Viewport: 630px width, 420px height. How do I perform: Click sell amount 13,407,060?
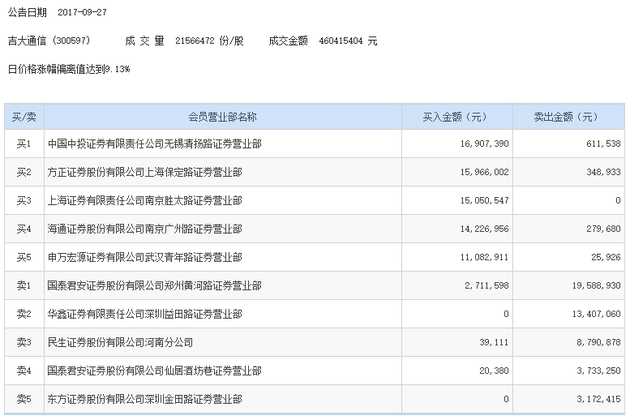point(596,314)
